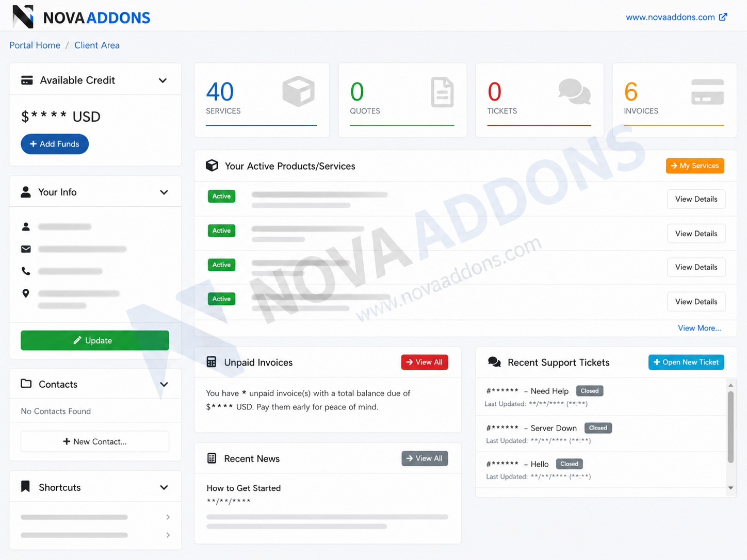The width and height of the screenshot is (747, 560).
Task: Click the Invoices credit card icon
Action: tap(707, 92)
